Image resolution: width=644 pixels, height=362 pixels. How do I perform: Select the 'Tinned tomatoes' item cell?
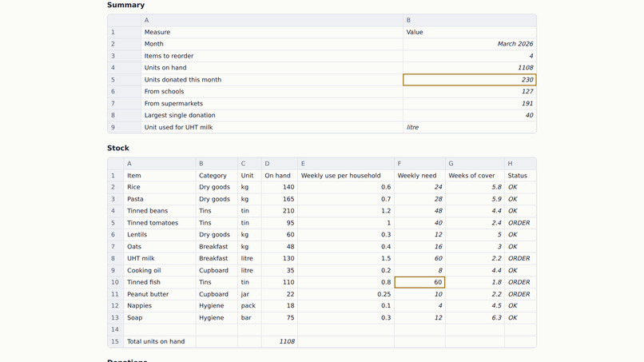point(160,223)
